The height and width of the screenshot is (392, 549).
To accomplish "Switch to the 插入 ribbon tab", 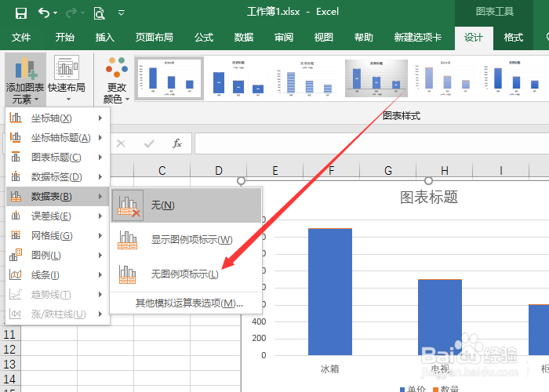I will click(x=104, y=38).
